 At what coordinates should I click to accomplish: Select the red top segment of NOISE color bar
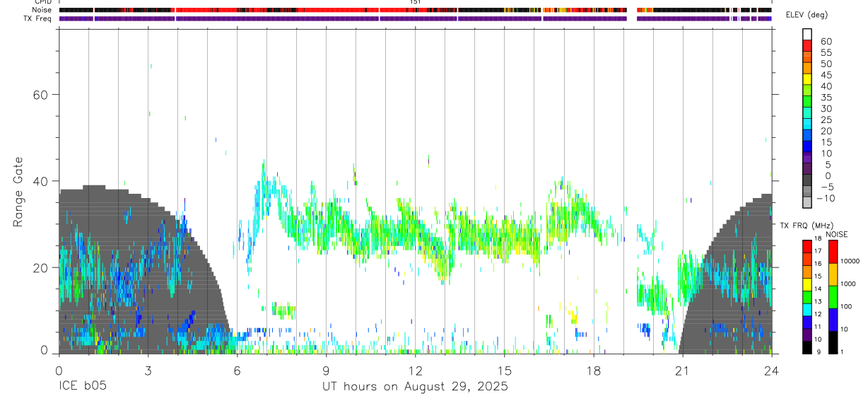833,252
